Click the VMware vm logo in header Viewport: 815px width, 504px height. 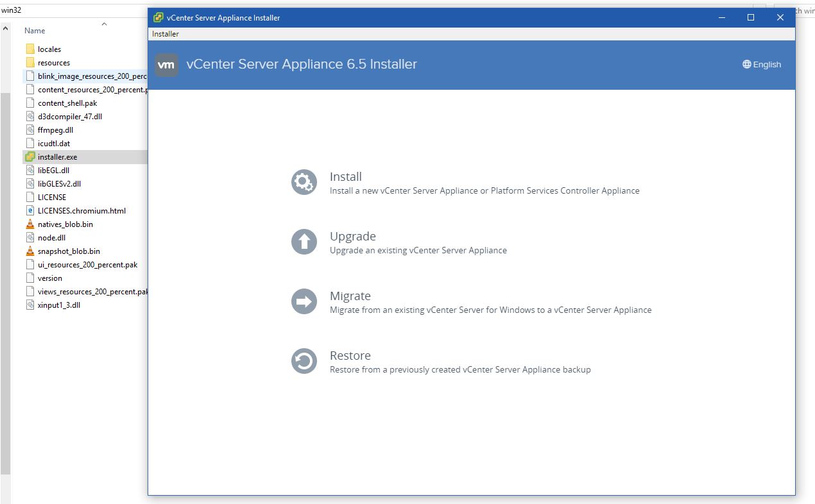coord(167,65)
